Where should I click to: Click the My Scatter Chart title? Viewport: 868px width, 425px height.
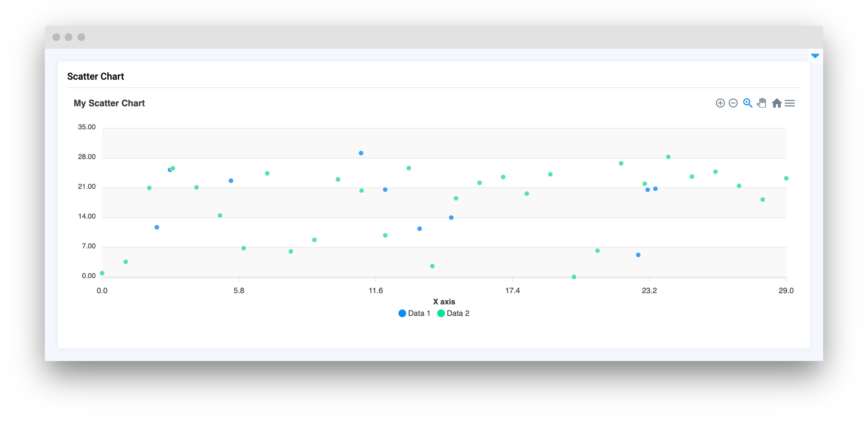pos(109,103)
